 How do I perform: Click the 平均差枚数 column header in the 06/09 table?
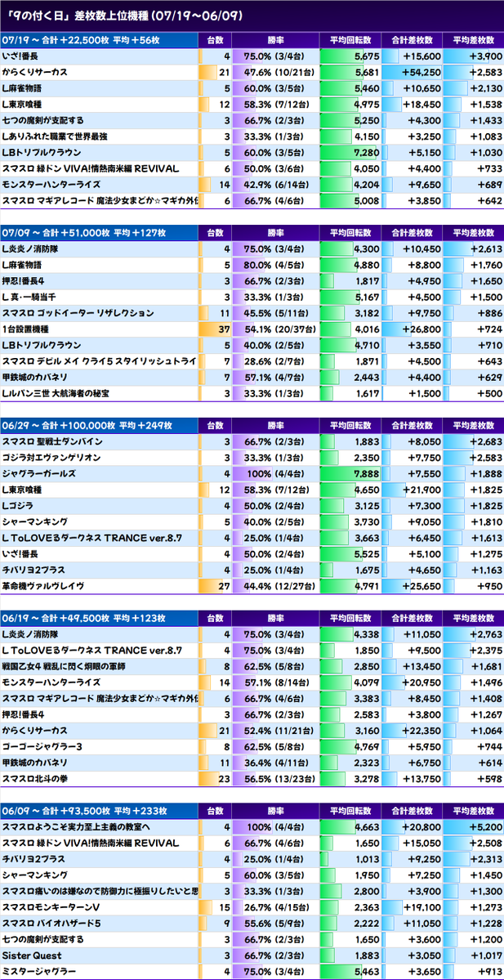473,811
